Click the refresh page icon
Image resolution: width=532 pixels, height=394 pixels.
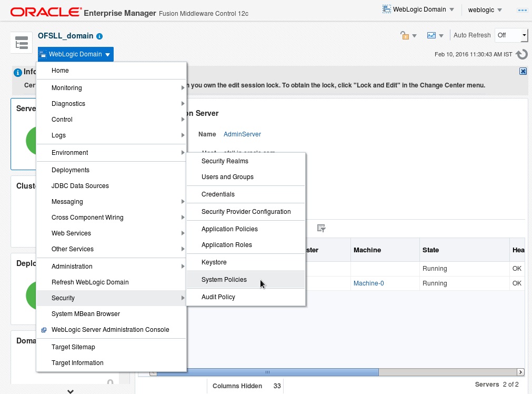click(x=522, y=54)
